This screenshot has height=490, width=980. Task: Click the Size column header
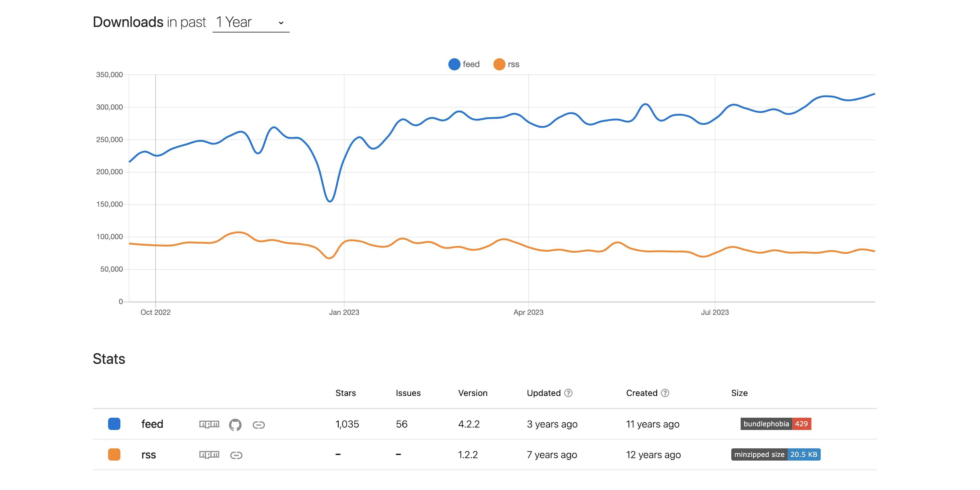coord(739,393)
